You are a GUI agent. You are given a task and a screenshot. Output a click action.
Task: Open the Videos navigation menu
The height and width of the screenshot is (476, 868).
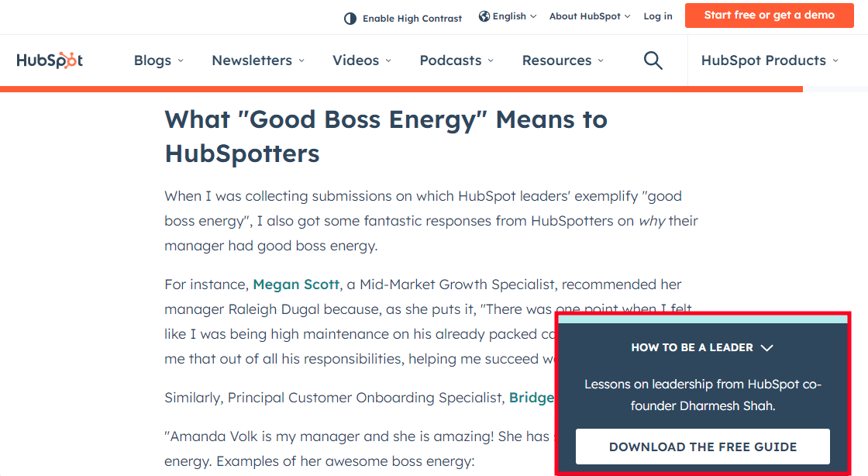(362, 60)
